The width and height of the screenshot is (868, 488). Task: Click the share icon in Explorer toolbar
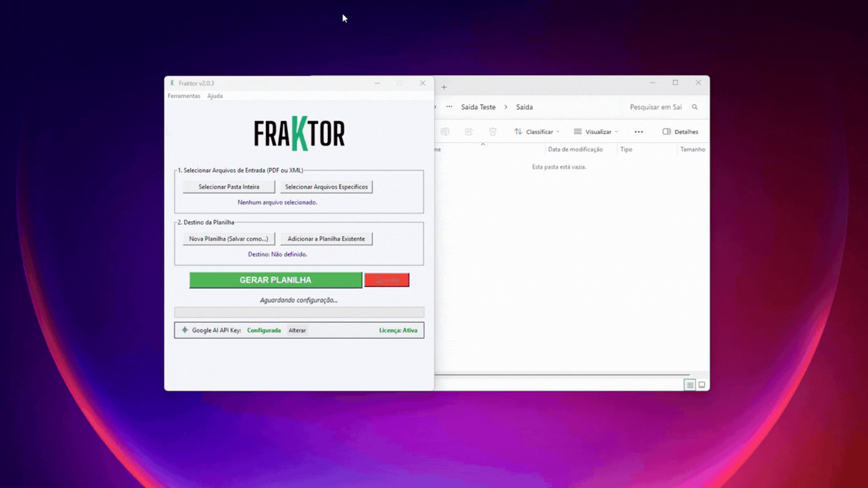coord(468,131)
